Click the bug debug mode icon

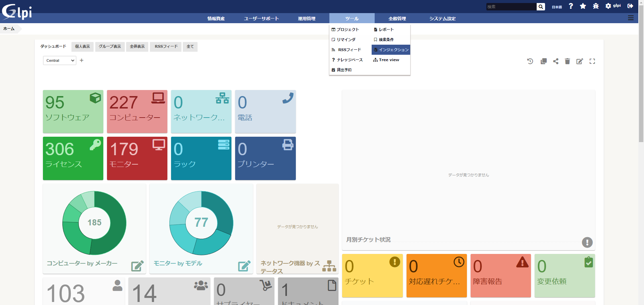tap(596, 6)
